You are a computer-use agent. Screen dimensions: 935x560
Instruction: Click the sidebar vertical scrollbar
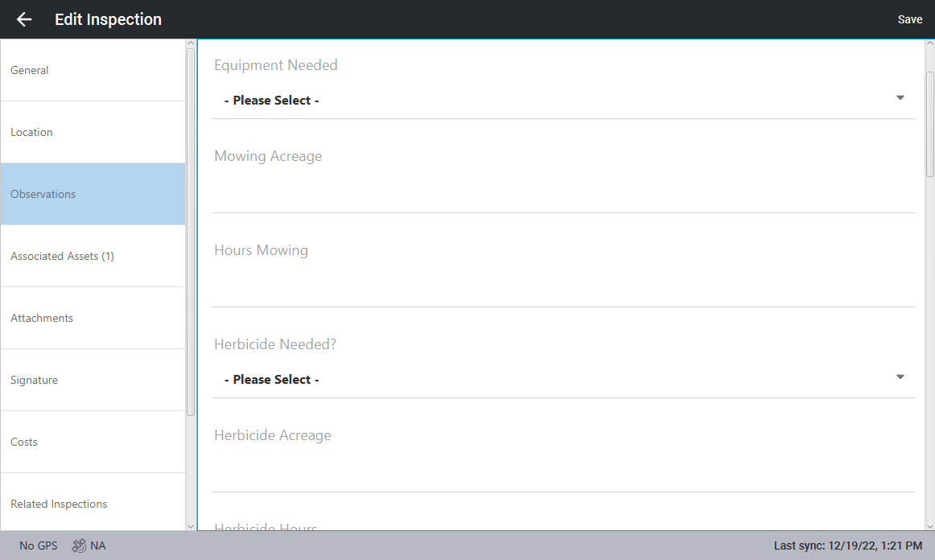tap(191, 232)
